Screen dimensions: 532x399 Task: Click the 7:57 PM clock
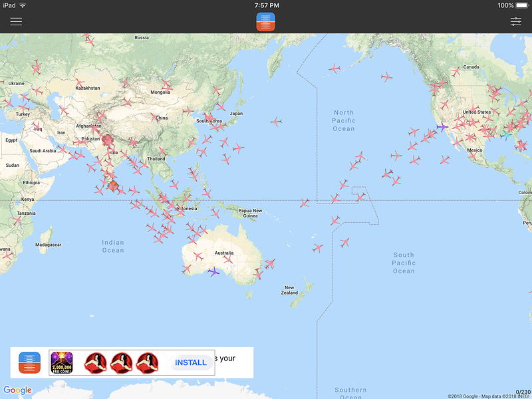(267, 5)
